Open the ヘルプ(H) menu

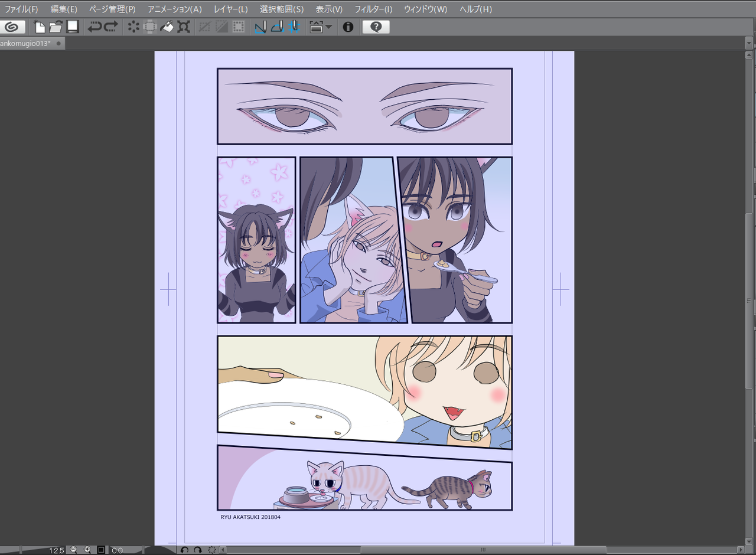475,9
